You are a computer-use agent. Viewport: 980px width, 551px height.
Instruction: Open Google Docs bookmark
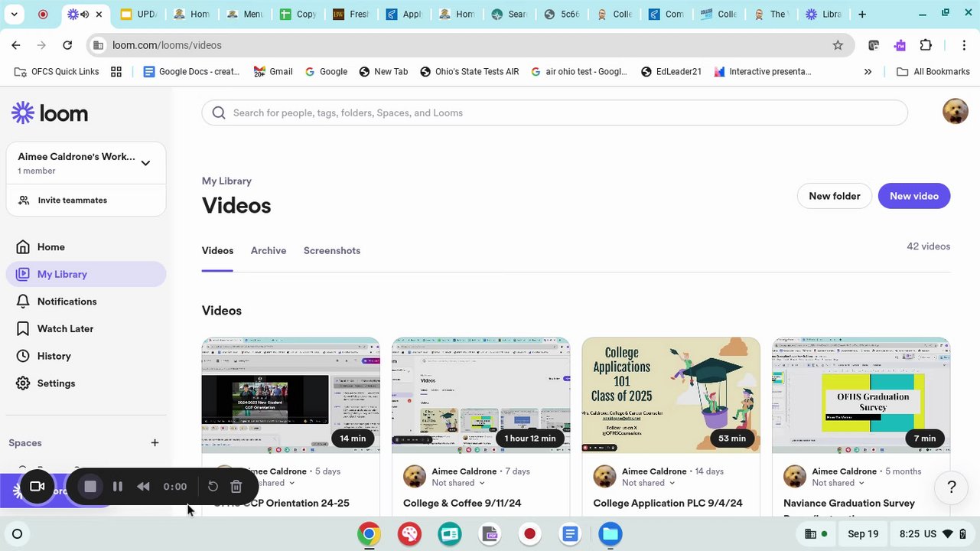pos(191,72)
